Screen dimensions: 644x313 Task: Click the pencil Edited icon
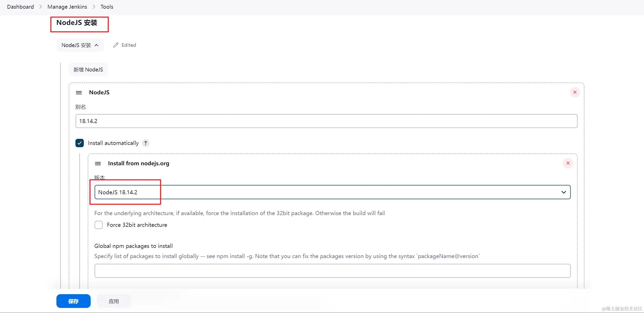point(116,45)
